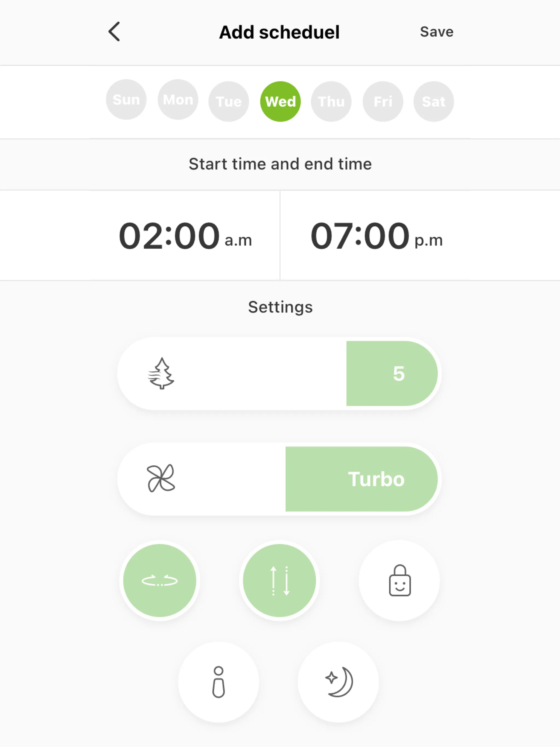Screen dimensions: 560x747
Task: Select the Settings section label
Action: [x=279, y=307]
